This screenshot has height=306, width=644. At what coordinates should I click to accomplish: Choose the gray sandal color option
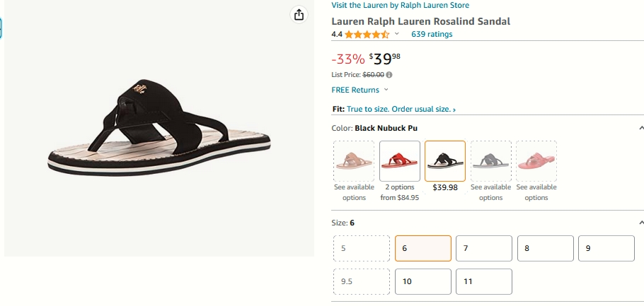[491, 161]
